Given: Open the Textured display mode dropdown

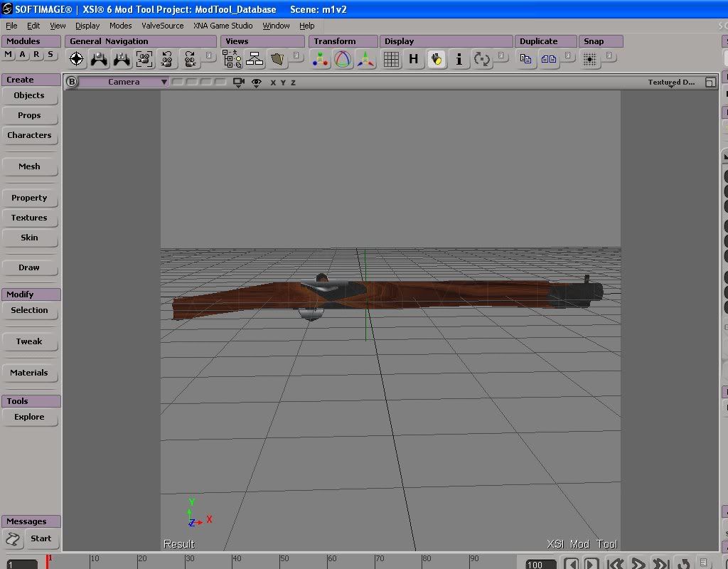Looking at the screenshot, I should [x=671, y=83].
